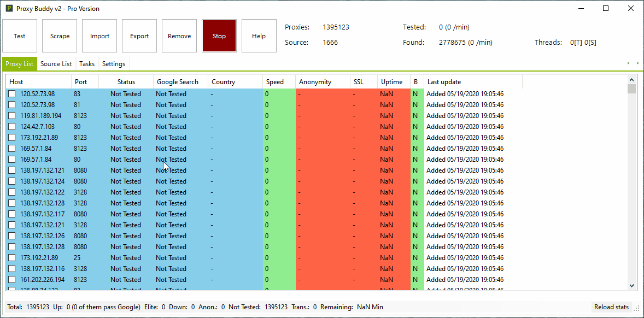Tick the checkbox for proxy 138.197.132.124

coord(11,181)
